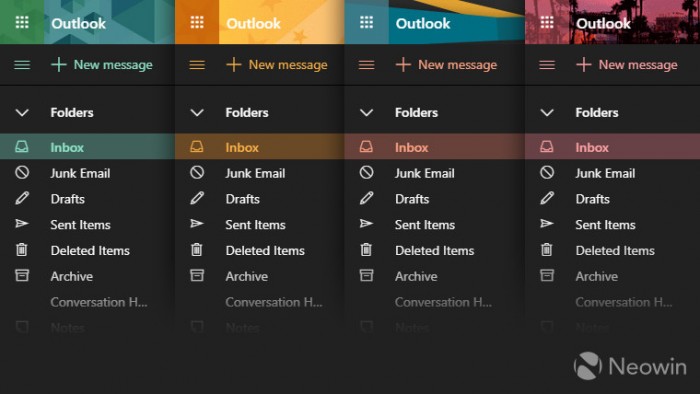Compose with New message text in the blue-themed panel
Viewport: 700px width, 394px height.
458,65
